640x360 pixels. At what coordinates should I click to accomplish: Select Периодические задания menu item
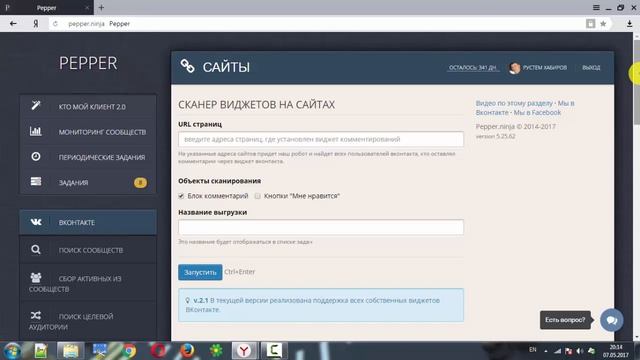tap(88, 157)
